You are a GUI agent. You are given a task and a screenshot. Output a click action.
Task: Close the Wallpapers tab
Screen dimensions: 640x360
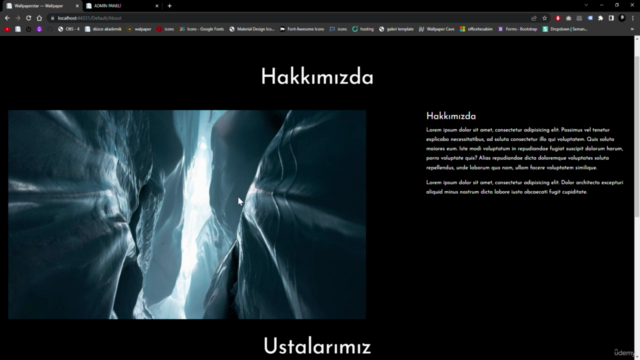[x=77, y=6]
